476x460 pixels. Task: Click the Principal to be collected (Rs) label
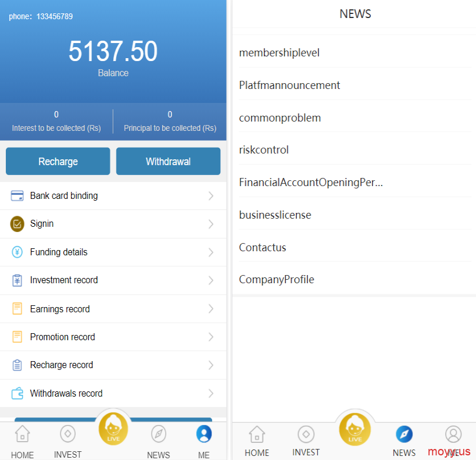pos(170,128)
